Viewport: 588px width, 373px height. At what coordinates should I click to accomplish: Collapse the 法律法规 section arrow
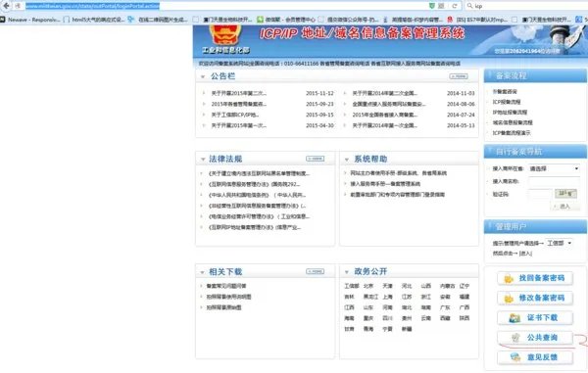tap(203, 160)
